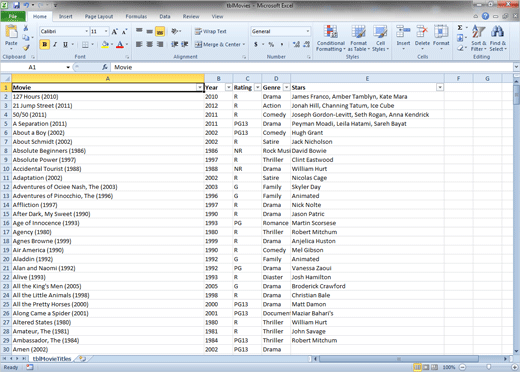Click the Increase Decimal icon
Screen dimensions: 520x372
click(x=296, y=44)
